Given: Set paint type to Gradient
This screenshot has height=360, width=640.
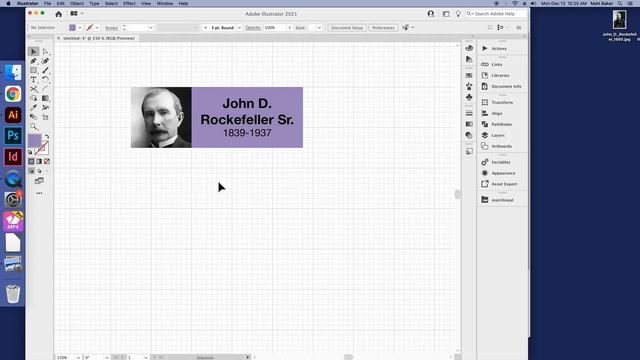Looking at the screenshot, I should (x=39, y=162).
